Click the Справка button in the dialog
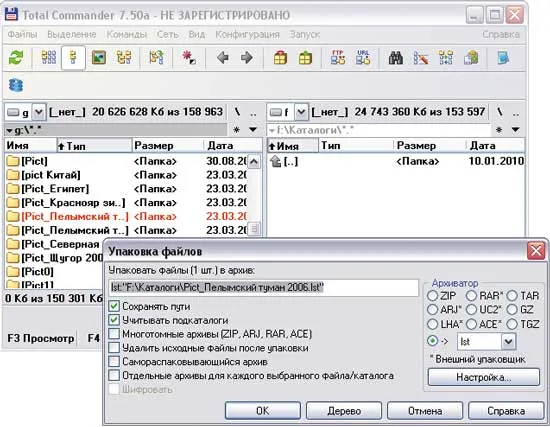550x427 pixels. pyautogui.click(x=506, y=411)
